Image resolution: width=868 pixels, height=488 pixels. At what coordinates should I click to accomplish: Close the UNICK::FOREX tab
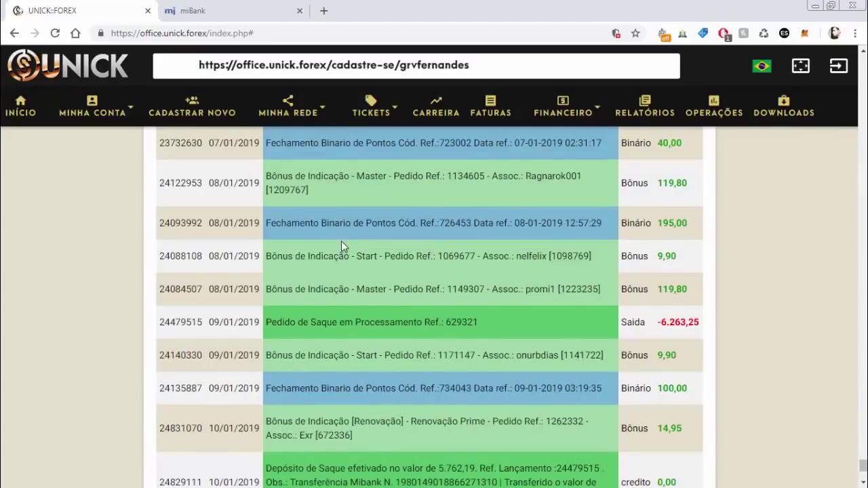[148, 11]
